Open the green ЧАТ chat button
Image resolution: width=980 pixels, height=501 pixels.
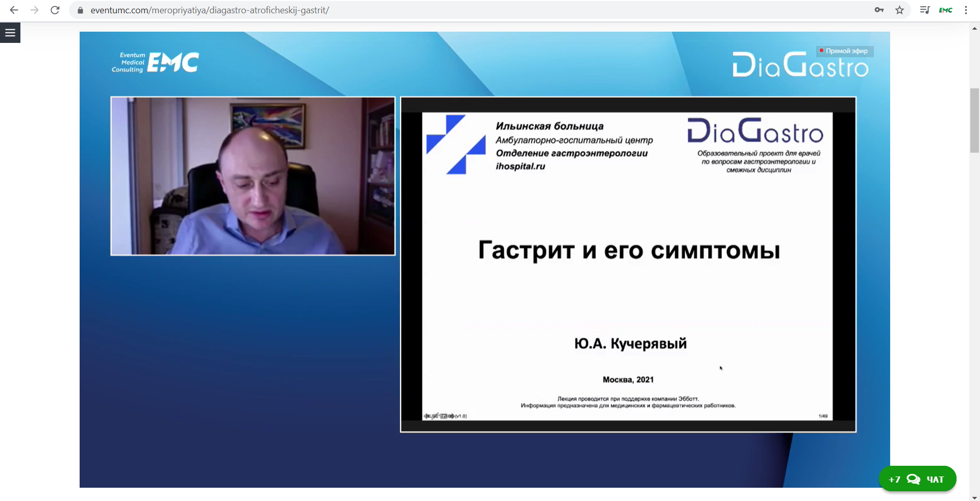coord(917,479)
